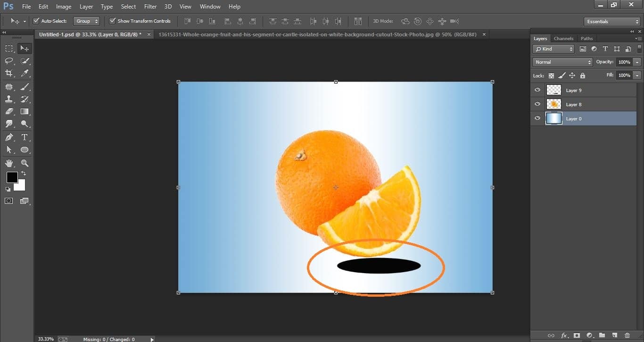Open the blend mode dropdown showing Normal

coord(562,61)
